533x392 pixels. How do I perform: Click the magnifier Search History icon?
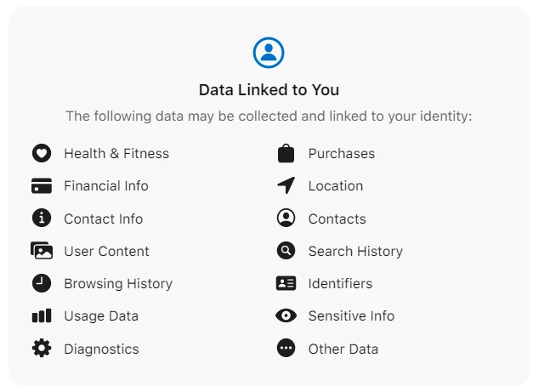click(286, 251)
